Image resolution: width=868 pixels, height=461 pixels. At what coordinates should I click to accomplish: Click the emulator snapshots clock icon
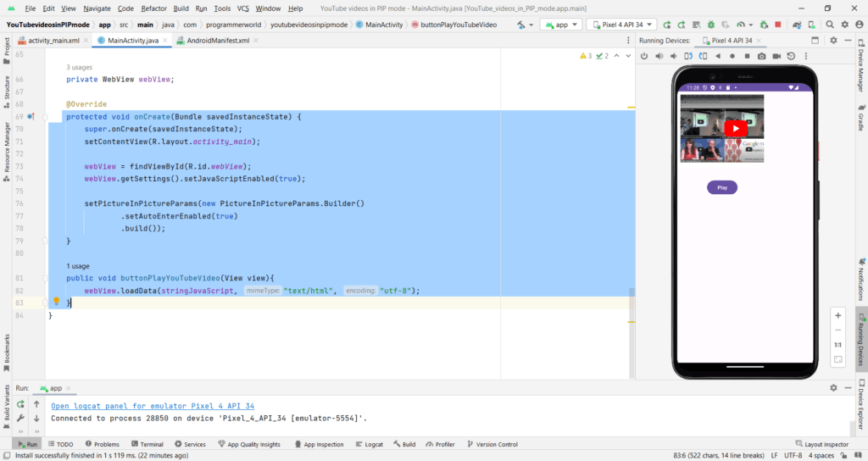tap(791, 56)
